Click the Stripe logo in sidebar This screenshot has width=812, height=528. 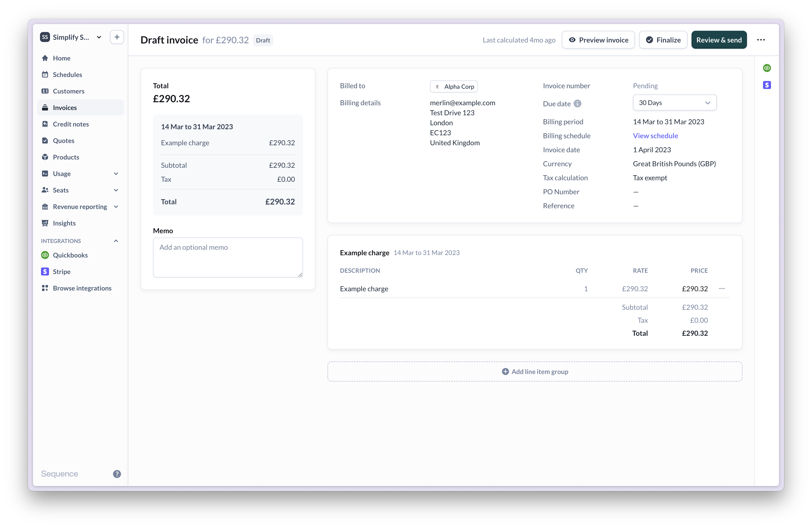tap(45, 271)
